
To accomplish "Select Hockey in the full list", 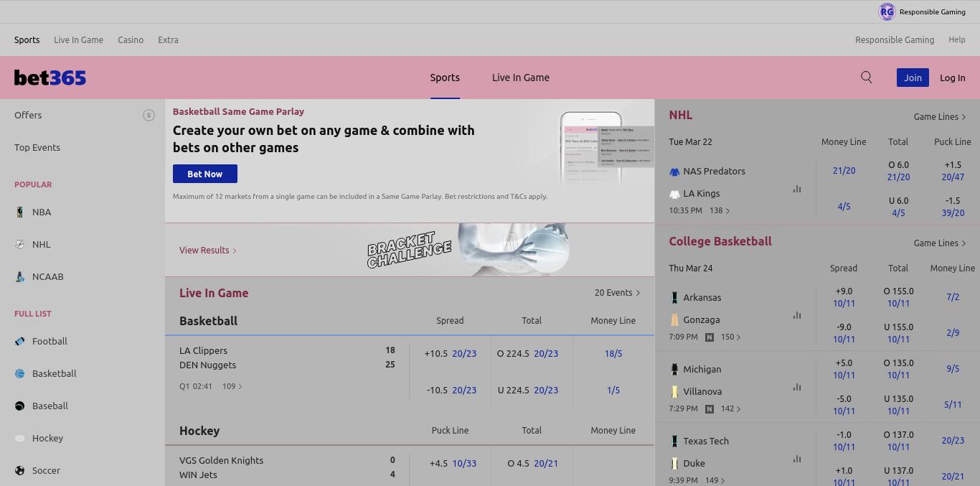I will [47, 438].
